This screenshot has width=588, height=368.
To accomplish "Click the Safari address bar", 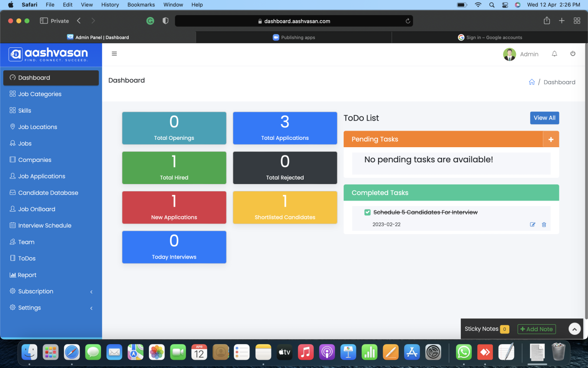I will pyautogui.click(x=294, y=21).
